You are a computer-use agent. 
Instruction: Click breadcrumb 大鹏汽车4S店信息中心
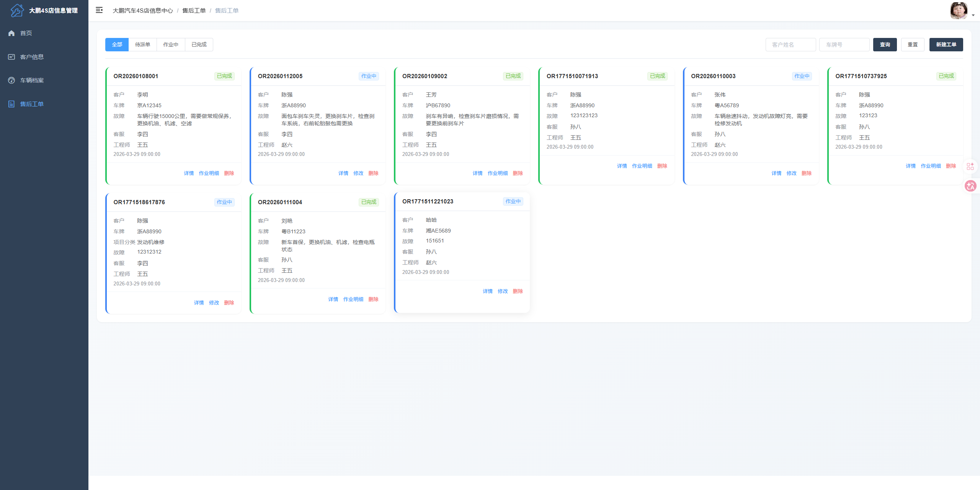point(143,11)
